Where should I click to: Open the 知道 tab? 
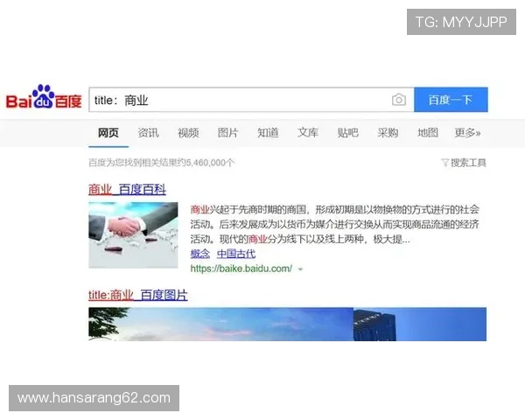point(268,133)
